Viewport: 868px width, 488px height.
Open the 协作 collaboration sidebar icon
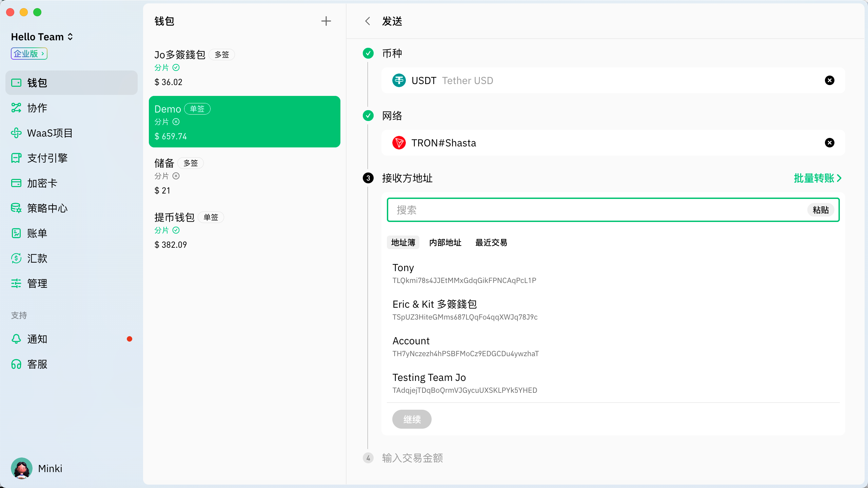click(16, 108)
